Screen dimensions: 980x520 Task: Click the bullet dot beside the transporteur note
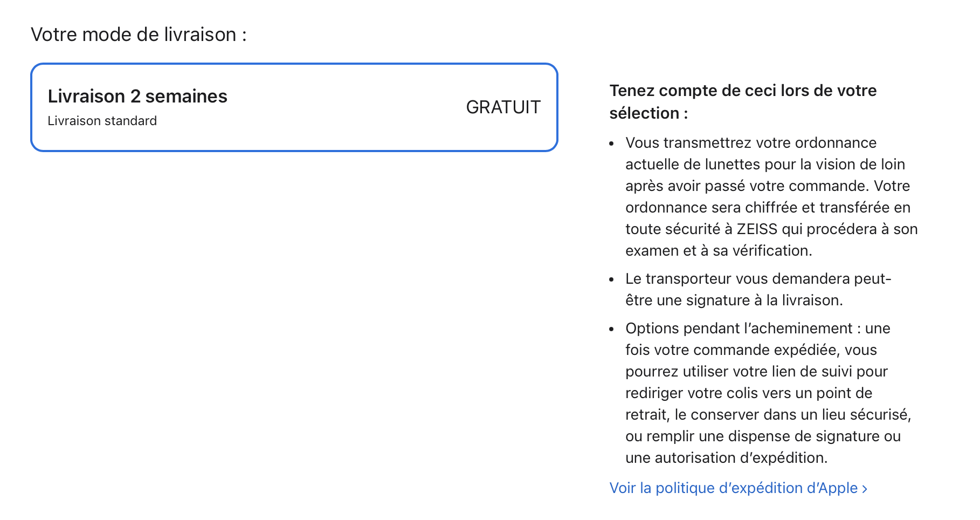pos(611,280)
